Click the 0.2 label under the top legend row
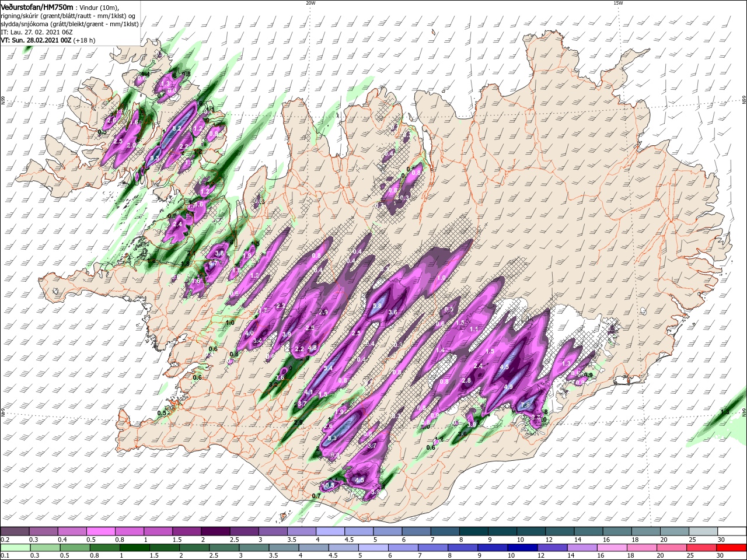Viewport: 747px width, 560px height. [x=4, y=539]
